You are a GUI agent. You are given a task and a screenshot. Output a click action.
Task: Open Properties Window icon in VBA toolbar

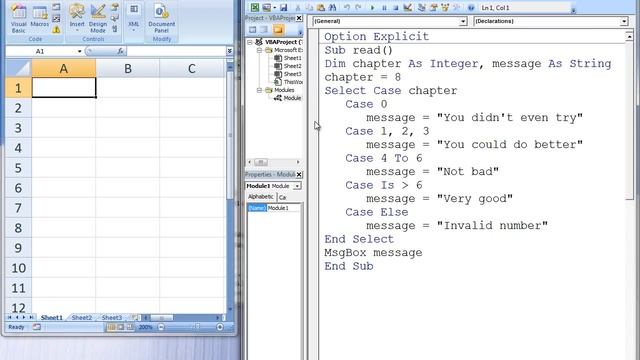433,7
